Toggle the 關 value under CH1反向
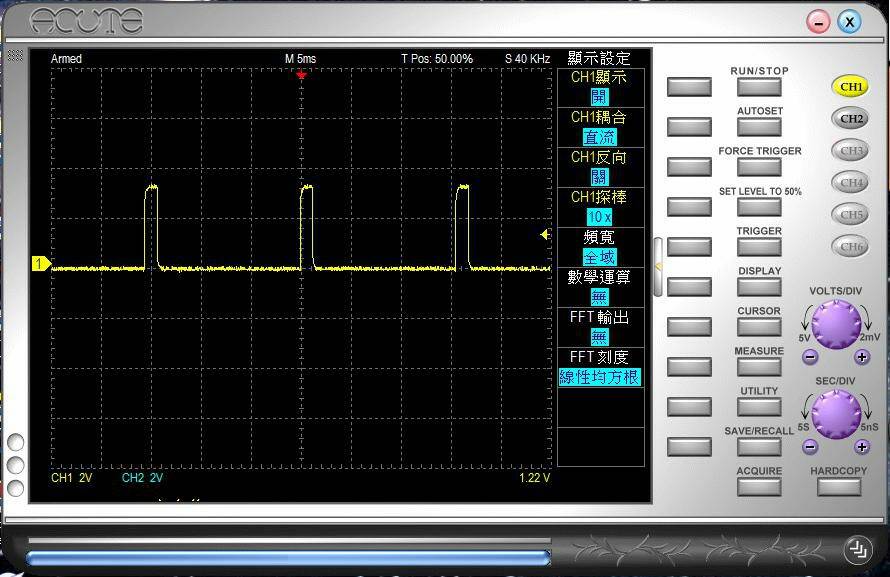This screenshot has height=577, width=890. click(x=599, y=177)
